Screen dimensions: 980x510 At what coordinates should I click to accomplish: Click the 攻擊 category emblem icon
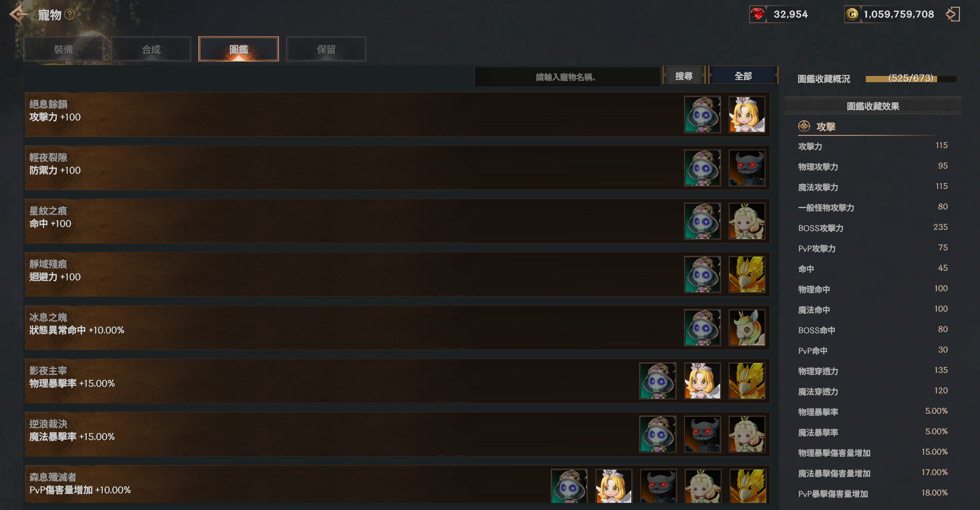(x=804, y=126)
